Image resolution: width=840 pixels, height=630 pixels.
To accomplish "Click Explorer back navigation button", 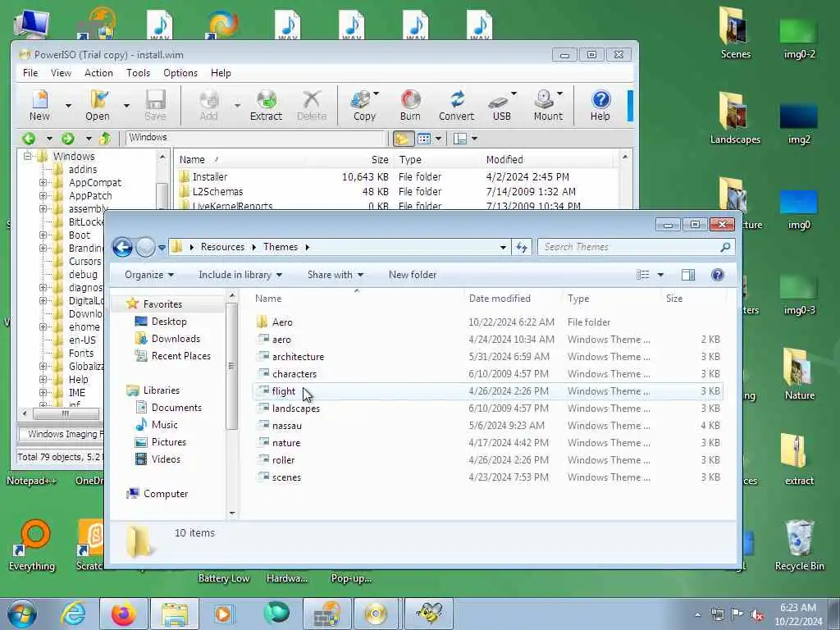I will (122, 247).
